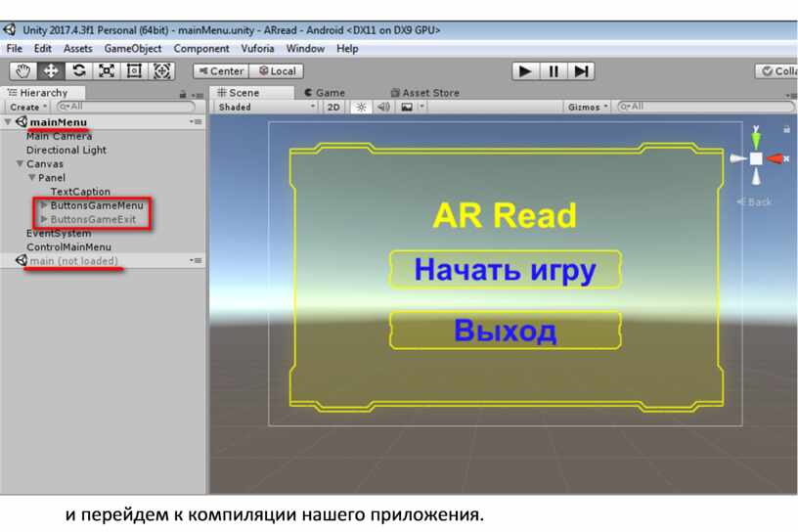Expand ButtonsGameExit tree node
Image resolution: width=798 pixels, height=532 pixels.
pyautogui.click(x=44, y=219)
